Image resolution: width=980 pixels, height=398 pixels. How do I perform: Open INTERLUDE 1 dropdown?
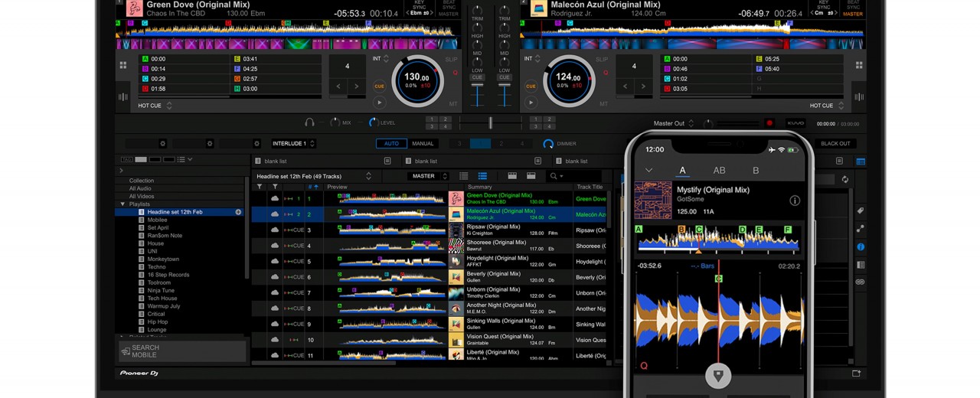pyautogui.click(x=292, y=143)
